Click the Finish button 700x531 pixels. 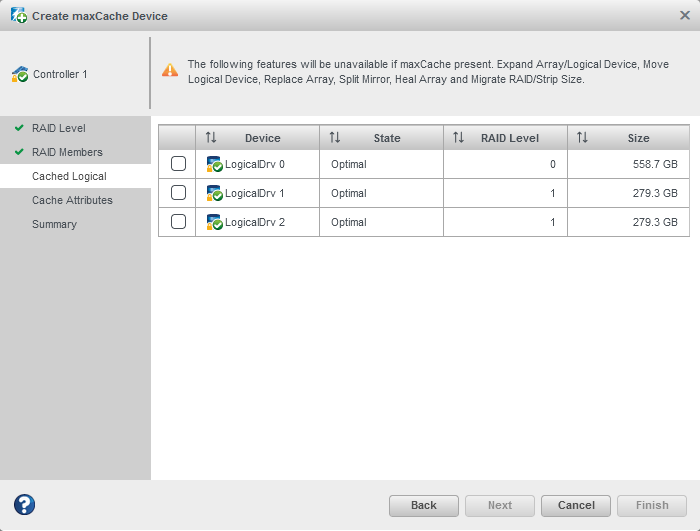pyautogui.click(x=652, y=506)
